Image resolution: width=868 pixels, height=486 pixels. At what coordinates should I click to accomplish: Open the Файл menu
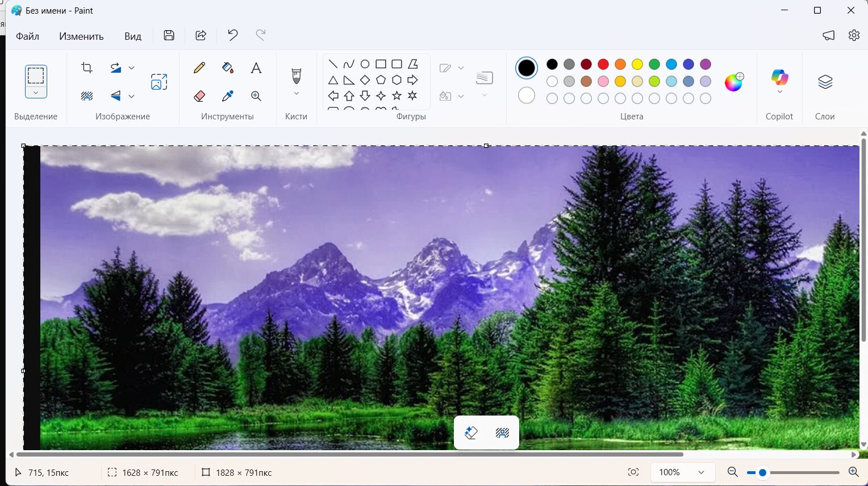pyautogui.click(x=27, y=36)
